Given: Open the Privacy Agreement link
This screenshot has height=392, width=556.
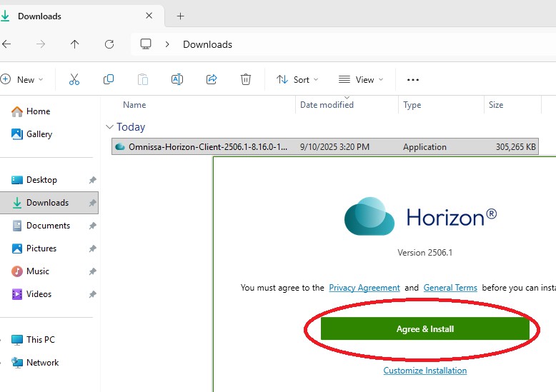Looking at the screenshot, I should tap(364, 288).
